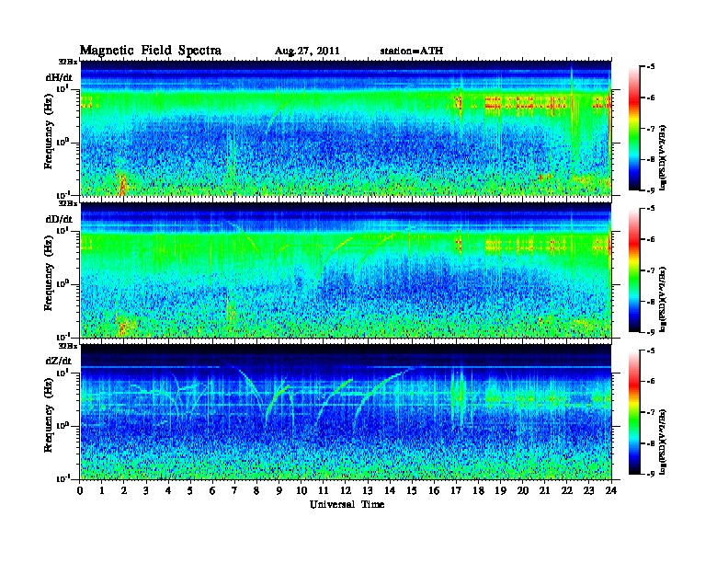
Task: Click hour tick label 4 on time axis
Action: click(168, 490)
